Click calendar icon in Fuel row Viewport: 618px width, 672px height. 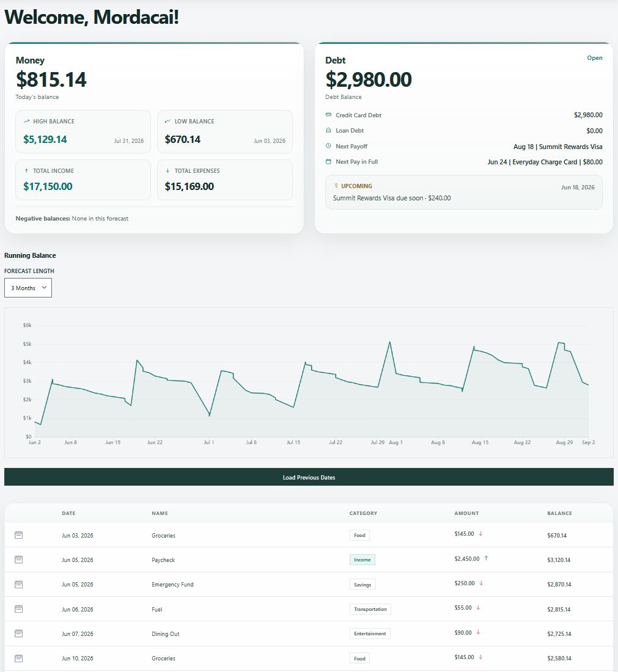pyautogui.click(x=18, y=608)
